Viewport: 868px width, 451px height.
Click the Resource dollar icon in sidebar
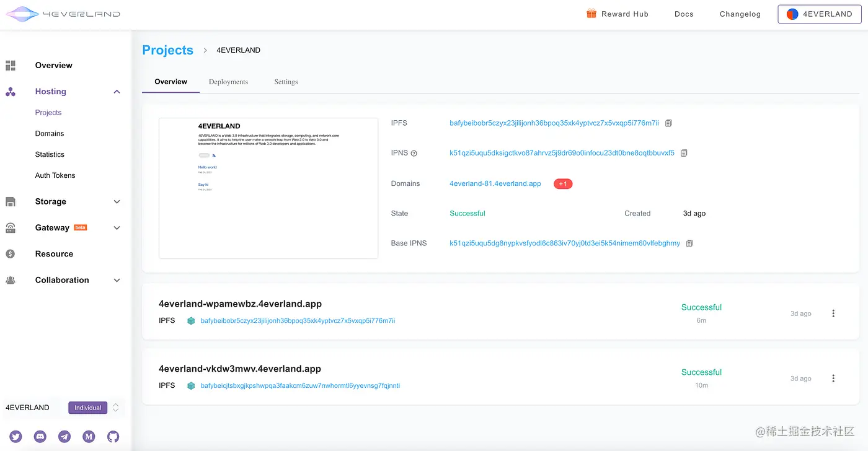11,254
